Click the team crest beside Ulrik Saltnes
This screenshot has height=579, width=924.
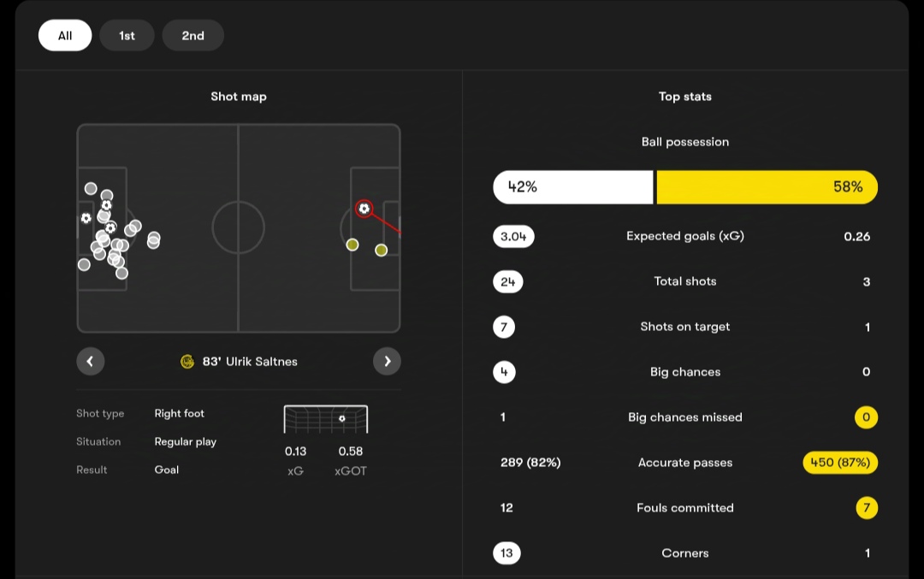187,362
